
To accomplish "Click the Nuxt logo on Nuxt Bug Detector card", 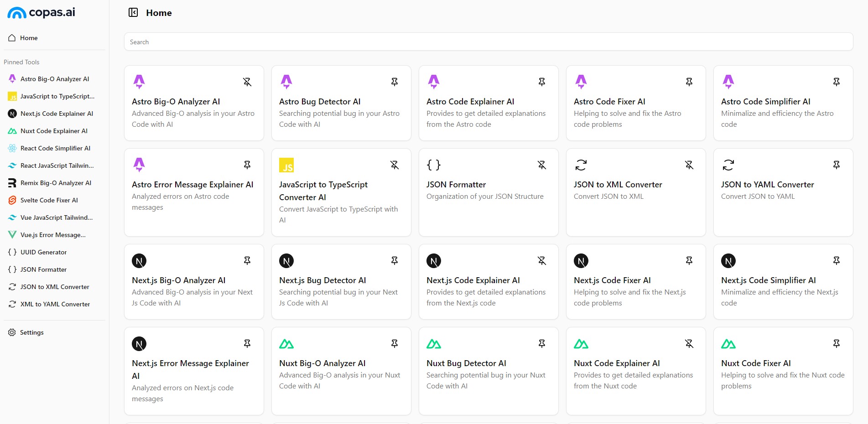I will [433, 344].
